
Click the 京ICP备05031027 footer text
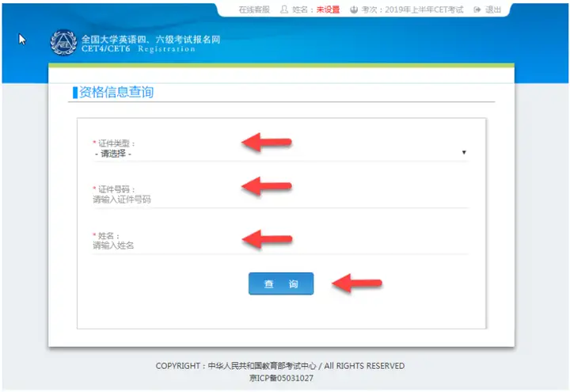tap(281, 379)
